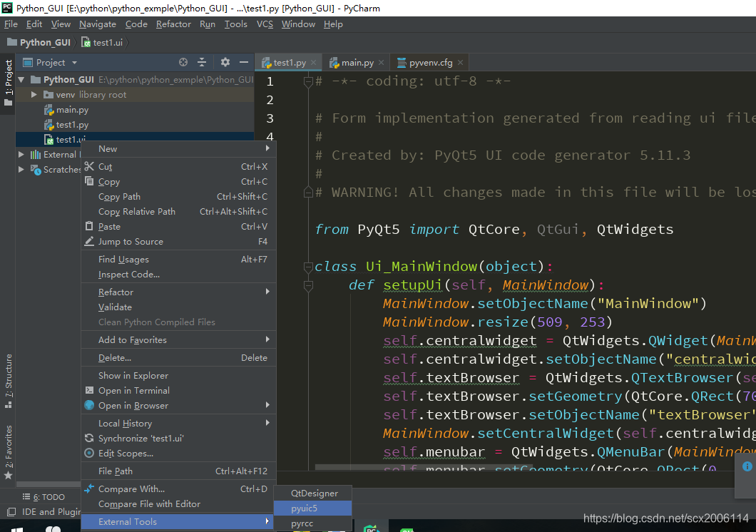
Task: Switch to the main.py tab
Action: point(357,63)
